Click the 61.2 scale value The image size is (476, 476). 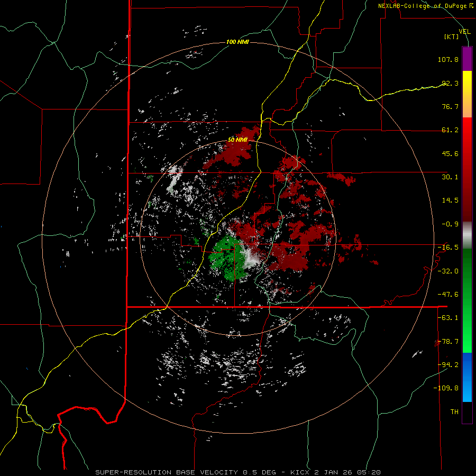[450, 130]
